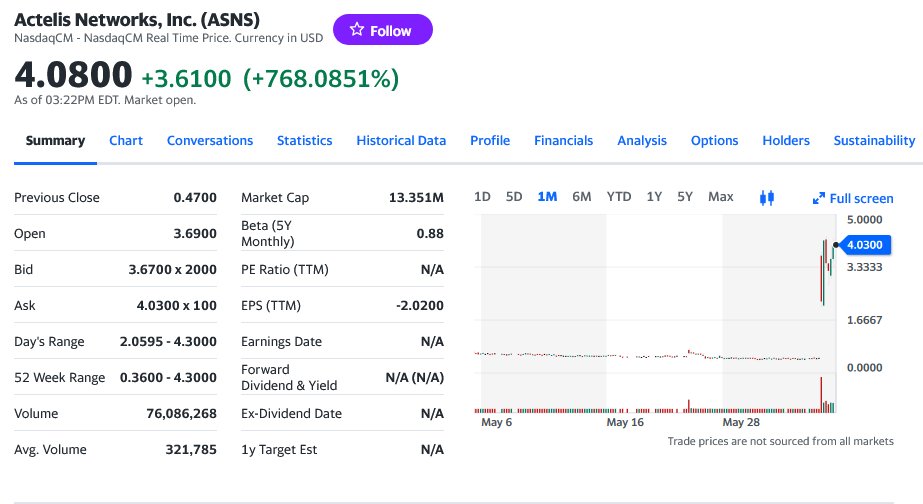Select the YTD chart range
The height and width of the screenshot is (504, 923).
point(619,197)
